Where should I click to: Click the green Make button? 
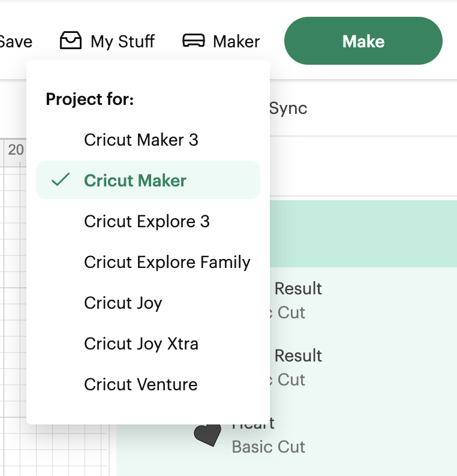pos(363,41)
